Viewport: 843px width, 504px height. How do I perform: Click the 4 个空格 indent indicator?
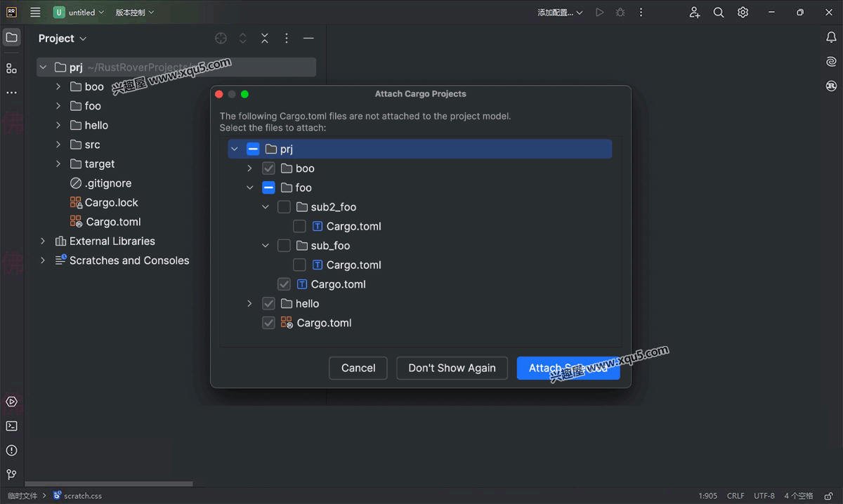799,496
